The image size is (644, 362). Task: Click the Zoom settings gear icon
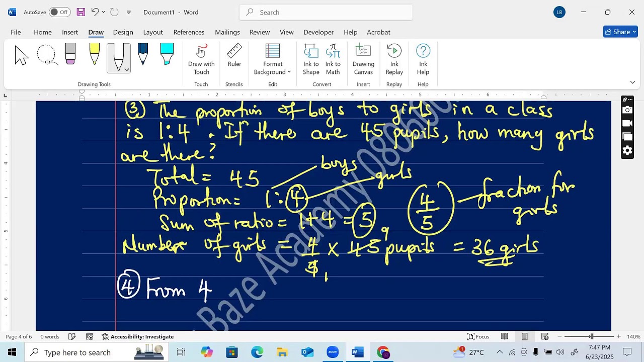click(627, 150)
